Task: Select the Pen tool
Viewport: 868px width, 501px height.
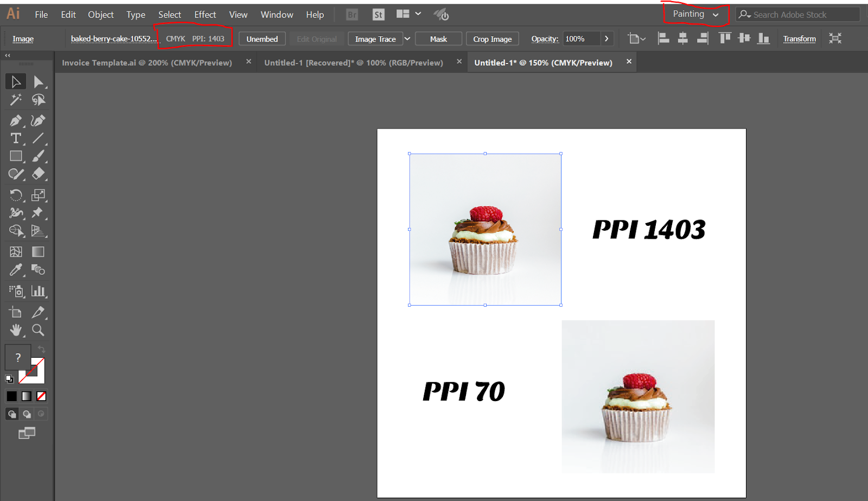Action: tap(15, 121)
